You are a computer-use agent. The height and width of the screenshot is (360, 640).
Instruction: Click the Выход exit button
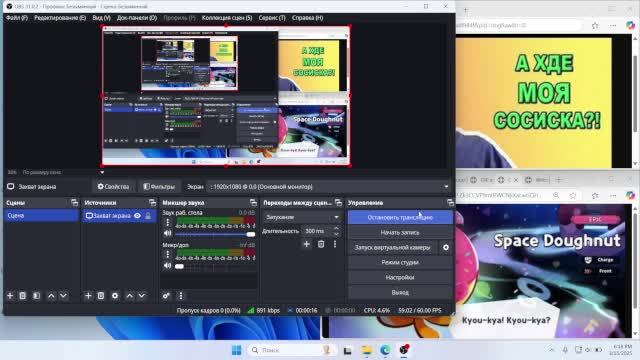click(400, 292)
